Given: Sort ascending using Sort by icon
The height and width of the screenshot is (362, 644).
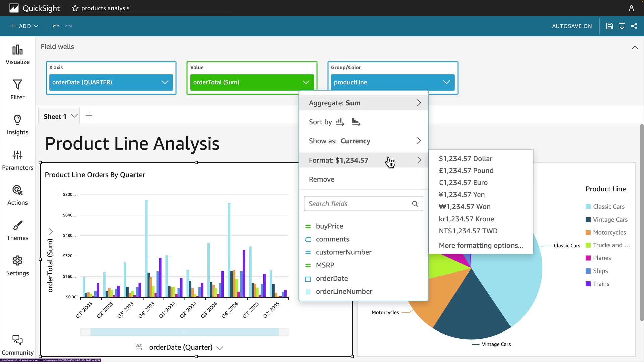Looking at the screenshot, I should (340, 122).
